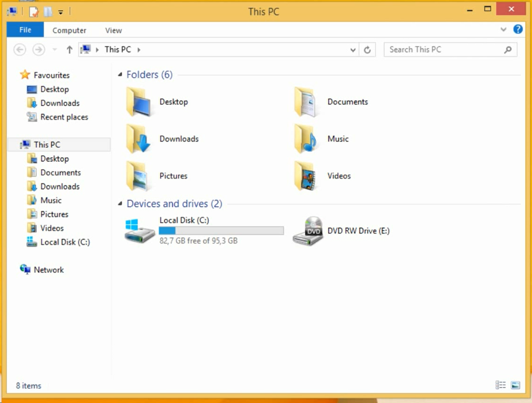Open Downloads under This PC in sidebar
The image size is (532, 403).
(x=53, y=187)
